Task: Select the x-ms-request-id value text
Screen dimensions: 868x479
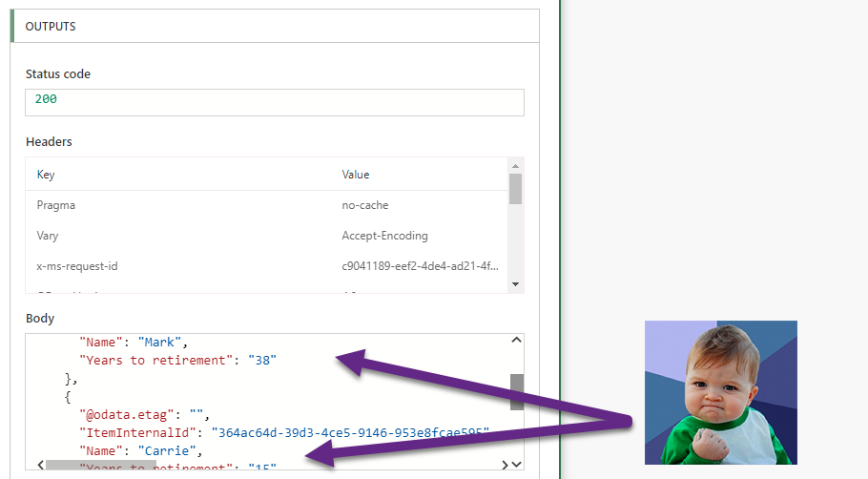Action: (420, 266)
